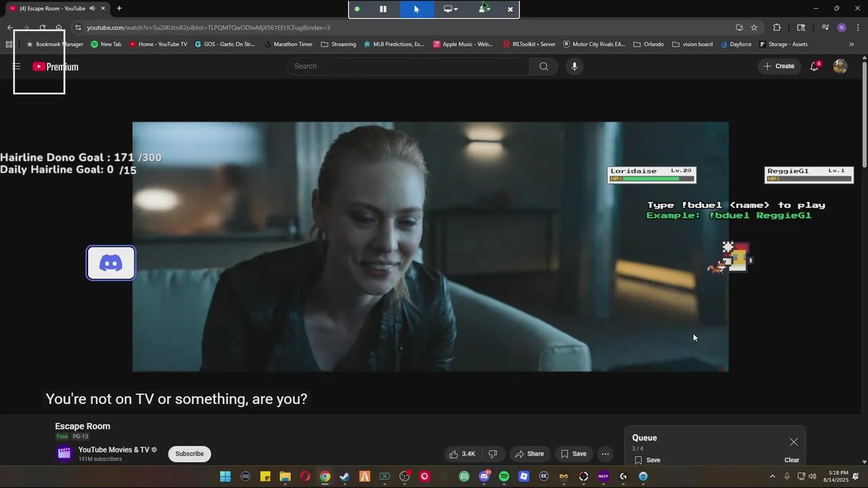868x488 pixels.
Task: Clear the Queue
Action: point(791,460)
